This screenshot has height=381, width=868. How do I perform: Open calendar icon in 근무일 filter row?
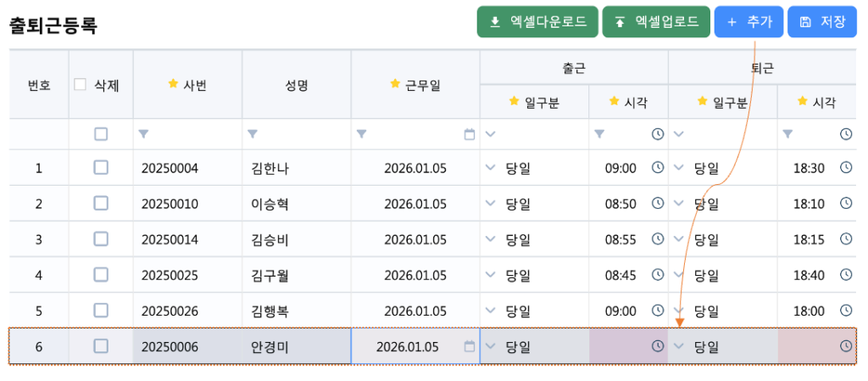[470, 134]
